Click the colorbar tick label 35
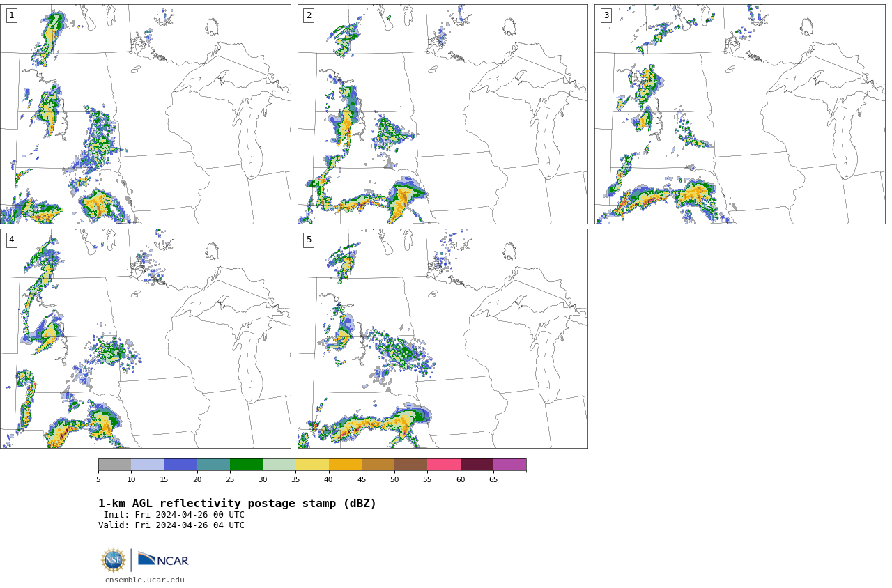 295,479
